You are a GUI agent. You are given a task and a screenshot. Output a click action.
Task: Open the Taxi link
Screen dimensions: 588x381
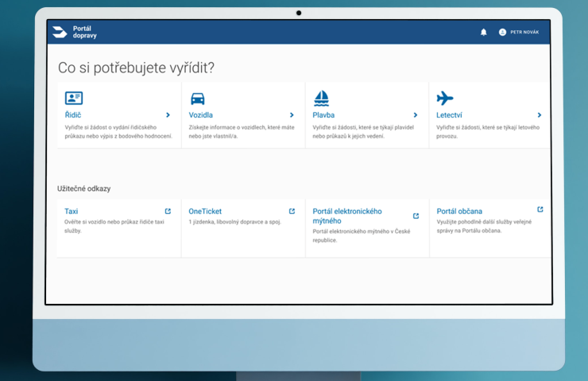[x=72, y=212]
